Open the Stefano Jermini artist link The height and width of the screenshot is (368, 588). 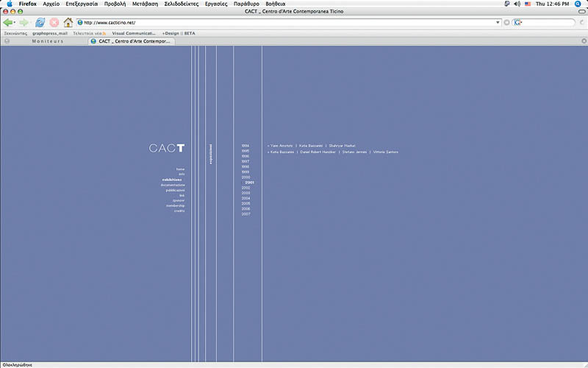[x=354, y=152]
